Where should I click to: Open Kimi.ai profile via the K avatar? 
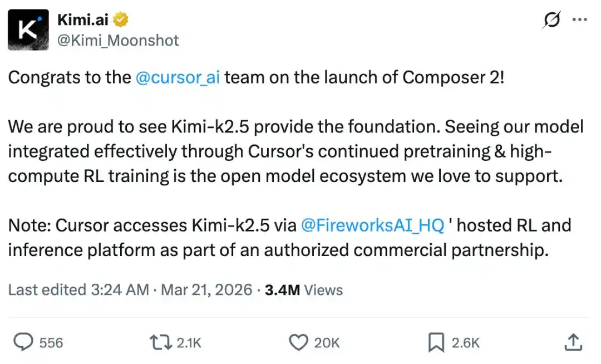(x=28, y=29)
